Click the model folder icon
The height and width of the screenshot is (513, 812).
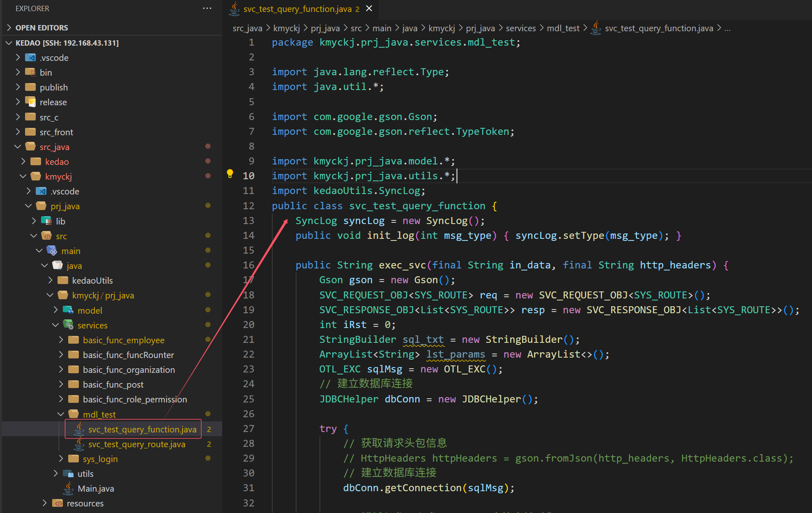click(68, 310)
